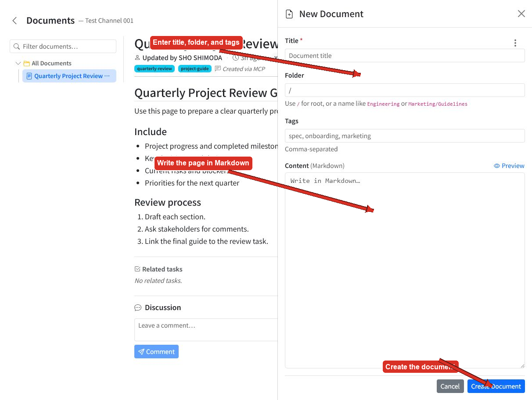Image resolution: width=532 pixels, height=400 pixels.
Task: Click the Create Document button
Action: (496, 386)
